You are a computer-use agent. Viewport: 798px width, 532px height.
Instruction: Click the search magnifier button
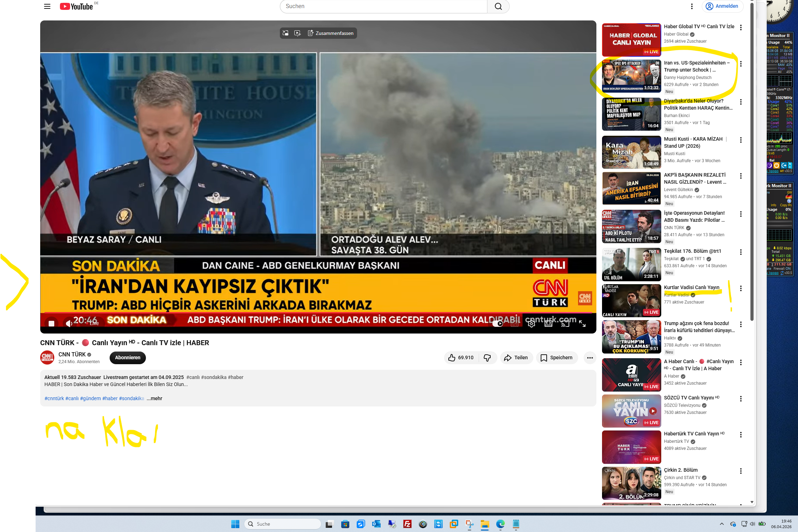click(x=498, y=6)
